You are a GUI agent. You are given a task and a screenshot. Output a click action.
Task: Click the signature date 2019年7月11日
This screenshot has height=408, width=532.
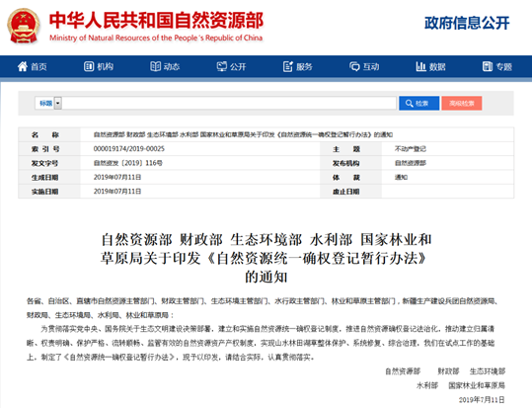click(x=482, y=399)
